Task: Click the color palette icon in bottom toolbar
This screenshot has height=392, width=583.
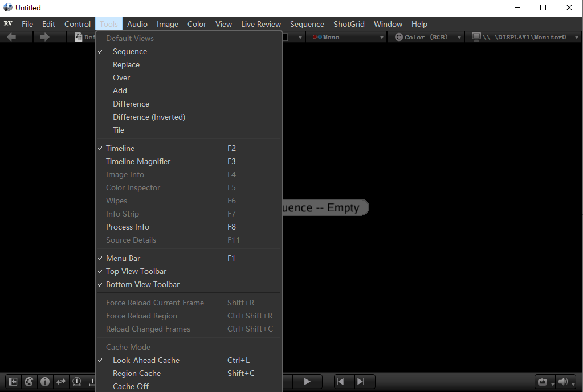Action: [x=28, y=382]
